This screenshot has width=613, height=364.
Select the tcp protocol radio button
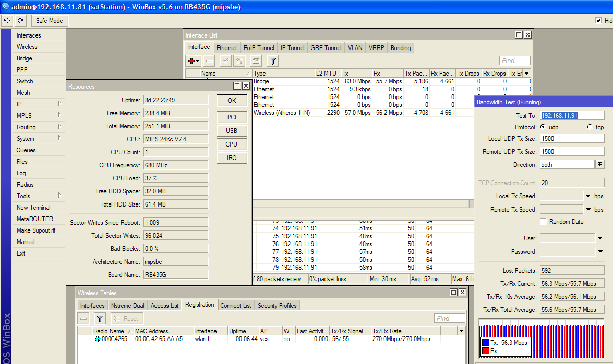pos(590,127)
